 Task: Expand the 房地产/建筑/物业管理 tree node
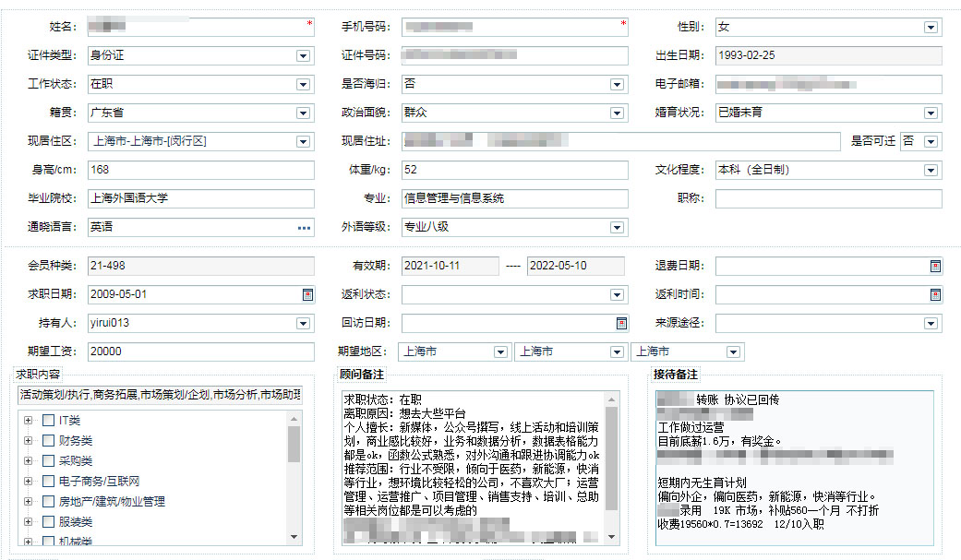click(x=28, y=501)
